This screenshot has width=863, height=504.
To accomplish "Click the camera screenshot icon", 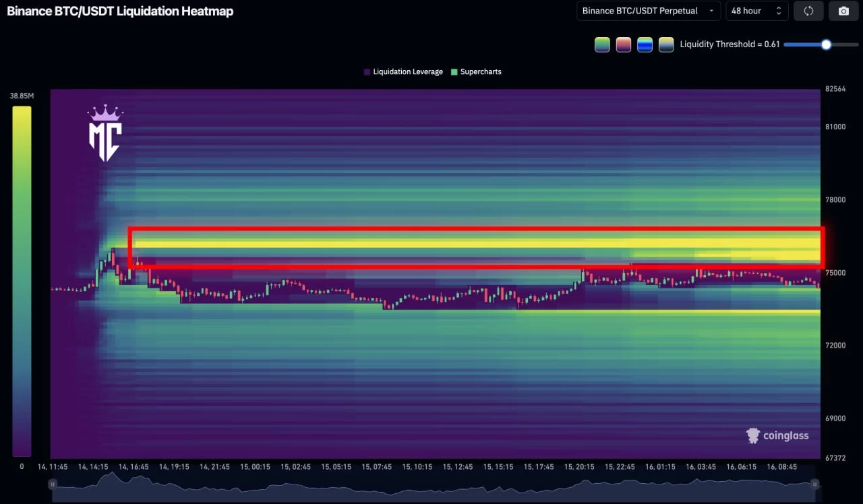I will (843, 11).
